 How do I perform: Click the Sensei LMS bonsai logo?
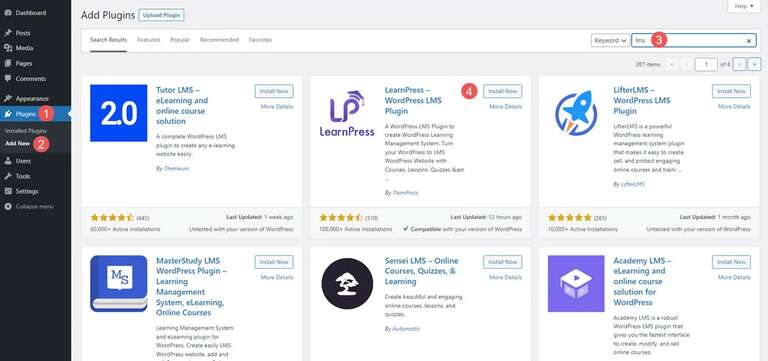click(x=347, y=284)
